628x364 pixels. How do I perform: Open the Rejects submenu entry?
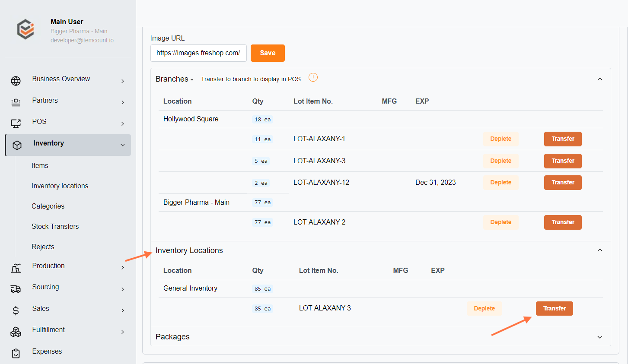43,247
